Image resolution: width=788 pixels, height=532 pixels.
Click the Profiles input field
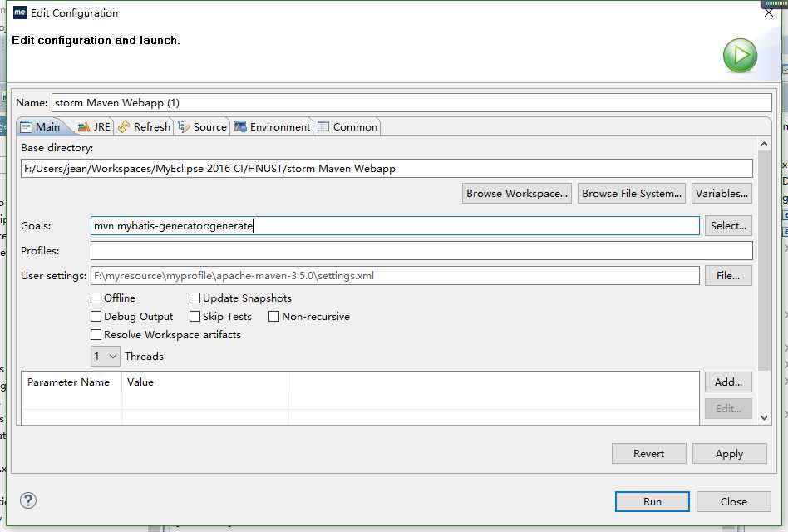(421, 251)
